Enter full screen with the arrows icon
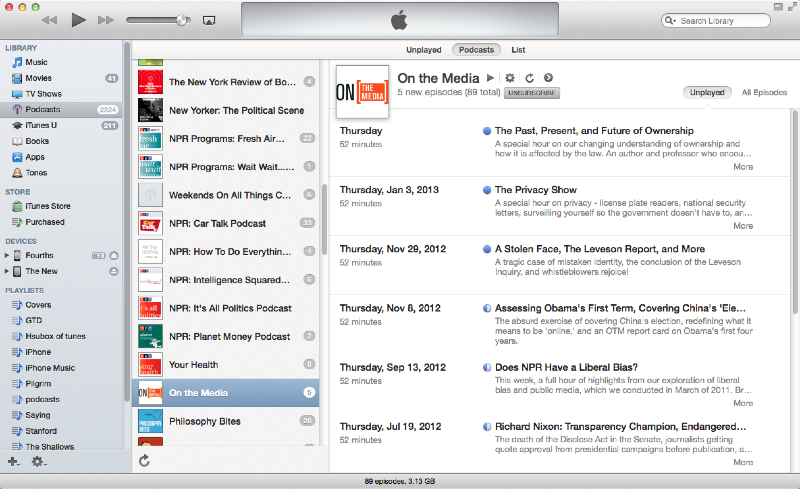The height and width of the screenshot is (489, 800). (794, 7)
